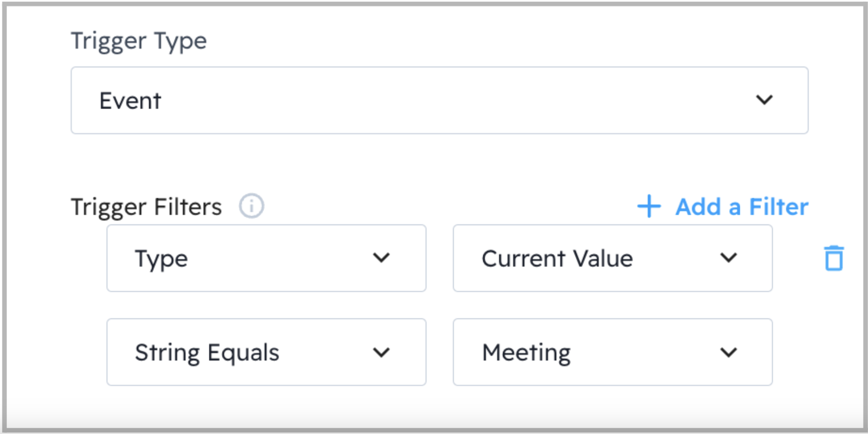
Task: Click the String Equals text
Action: coord(207,353)
